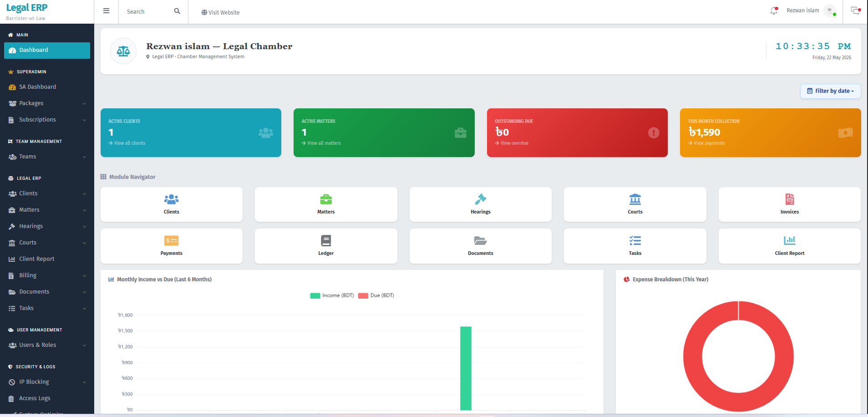Expand the Users & Roles sidebar menu
The height and width of the screenshot is (417, 868).
click(47, 345)
